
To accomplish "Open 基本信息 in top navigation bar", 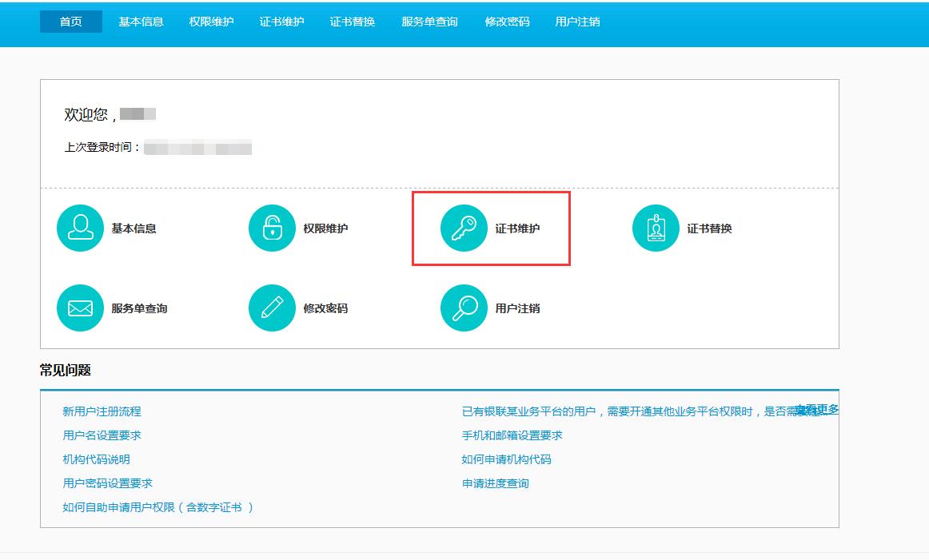I will (x=141, y=22).
